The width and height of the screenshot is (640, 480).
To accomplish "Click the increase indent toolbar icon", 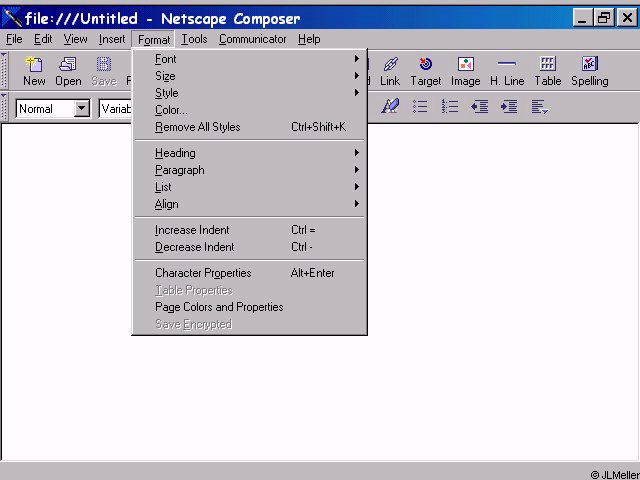I will tap(509, 107).
